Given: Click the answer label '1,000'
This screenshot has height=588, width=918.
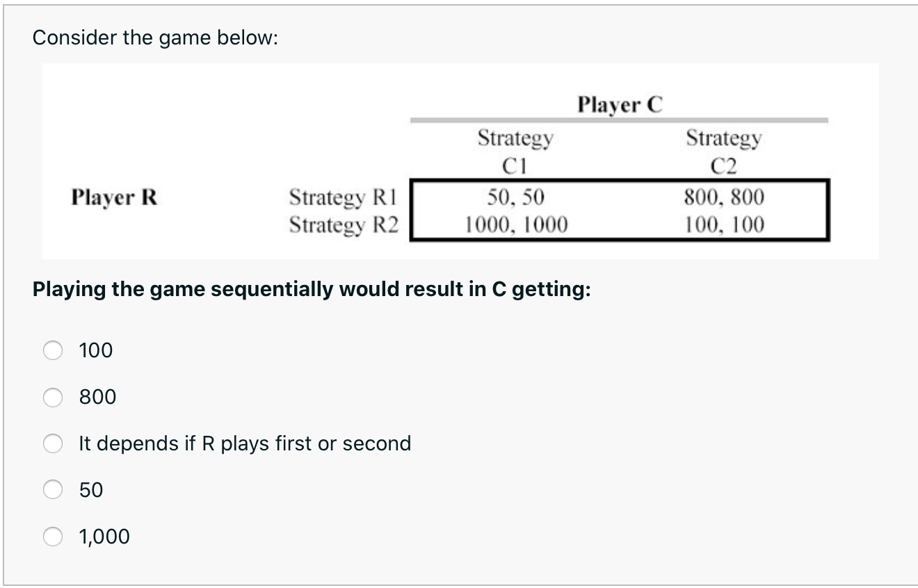Looking at the screenshot, I should 104,537.
